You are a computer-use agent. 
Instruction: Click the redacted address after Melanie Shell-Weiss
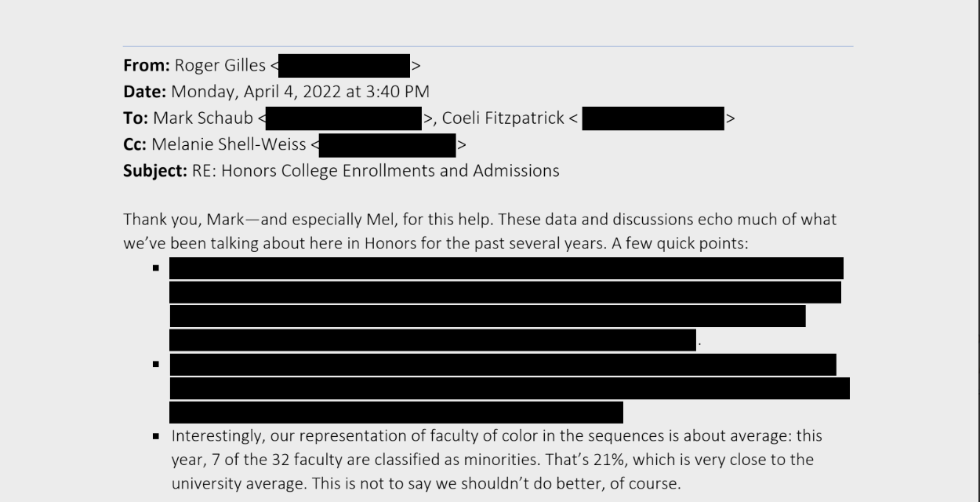[387, 145]
